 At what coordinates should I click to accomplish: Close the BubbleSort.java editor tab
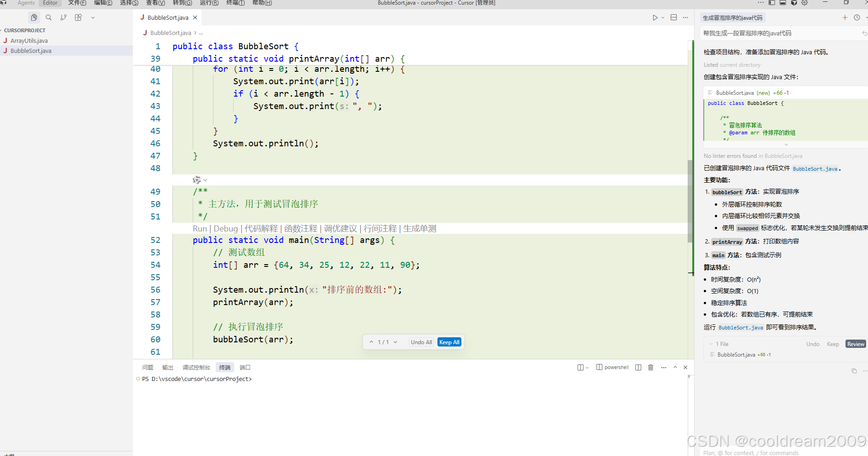click(195, 17)
